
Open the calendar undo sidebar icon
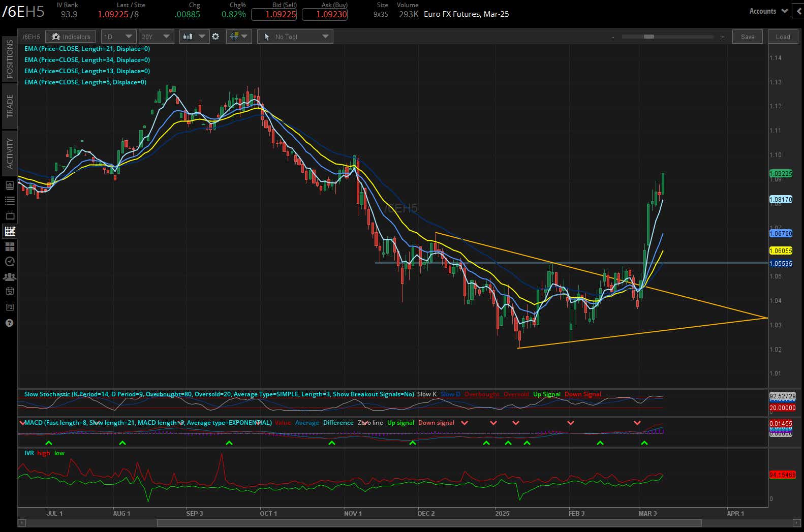coord(10,292)
